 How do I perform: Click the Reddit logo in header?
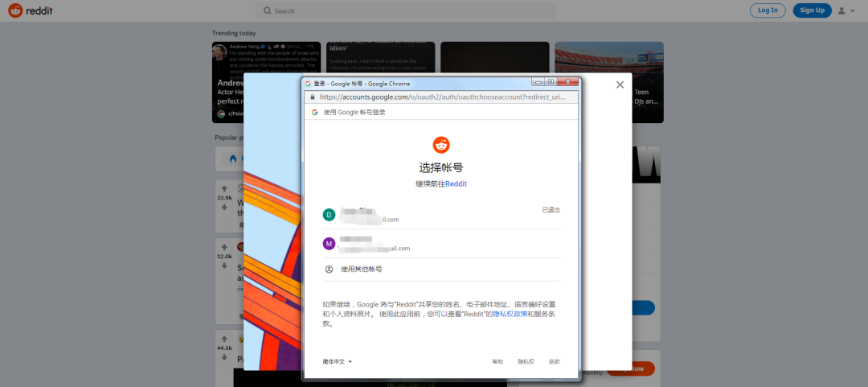[x=31, y=10]
